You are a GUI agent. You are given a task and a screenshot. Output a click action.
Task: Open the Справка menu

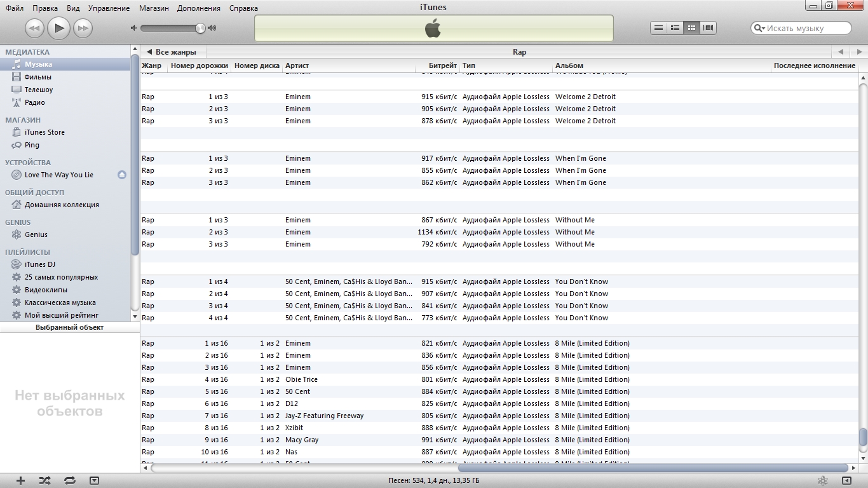pos(243,8)
